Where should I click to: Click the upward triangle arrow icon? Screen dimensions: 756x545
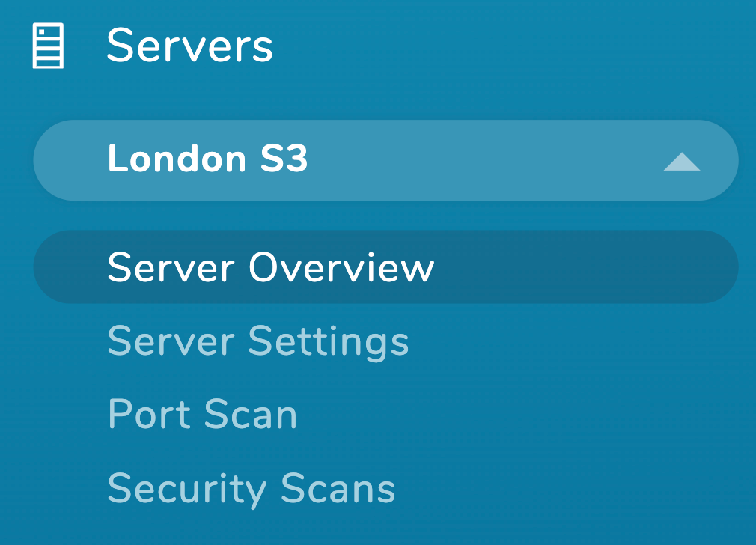point(682,162)
